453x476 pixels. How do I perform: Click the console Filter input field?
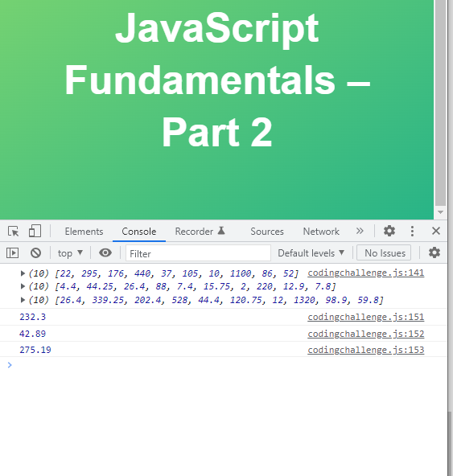(x=198, y=253)
